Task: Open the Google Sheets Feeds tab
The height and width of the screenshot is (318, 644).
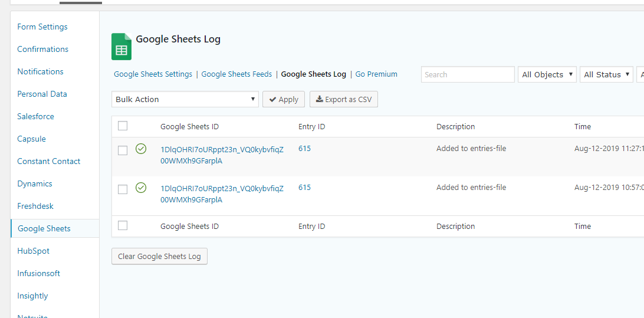Action: pyautogui.click(x=236, y=74)
